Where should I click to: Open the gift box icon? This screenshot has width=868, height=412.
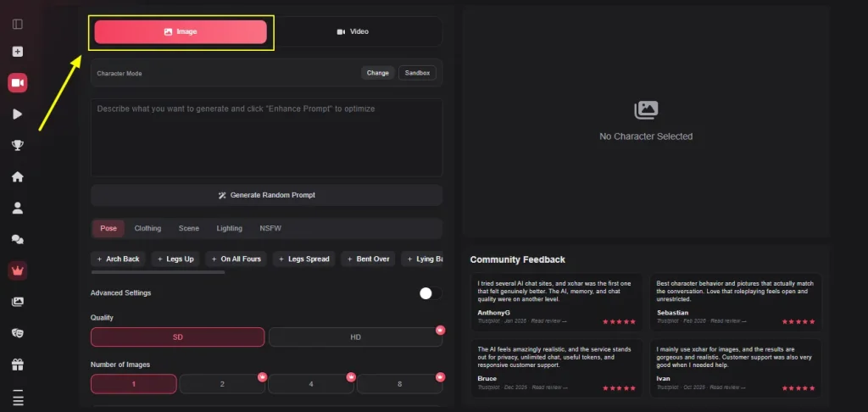18,365
